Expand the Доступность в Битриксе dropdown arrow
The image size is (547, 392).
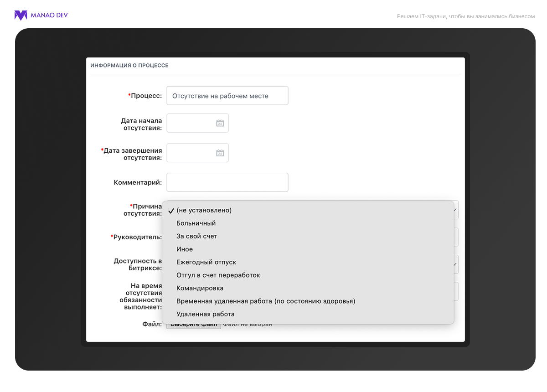(x=456, y=264)
